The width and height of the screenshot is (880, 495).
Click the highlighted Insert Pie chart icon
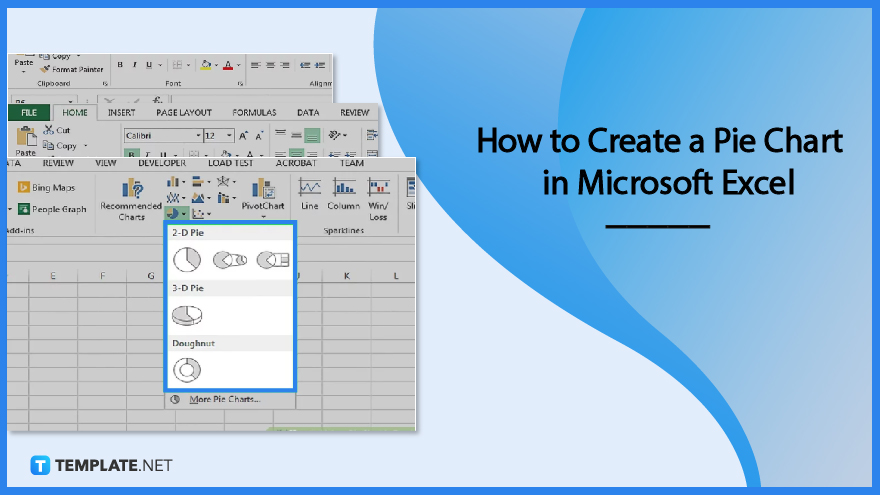coord(176,214)
